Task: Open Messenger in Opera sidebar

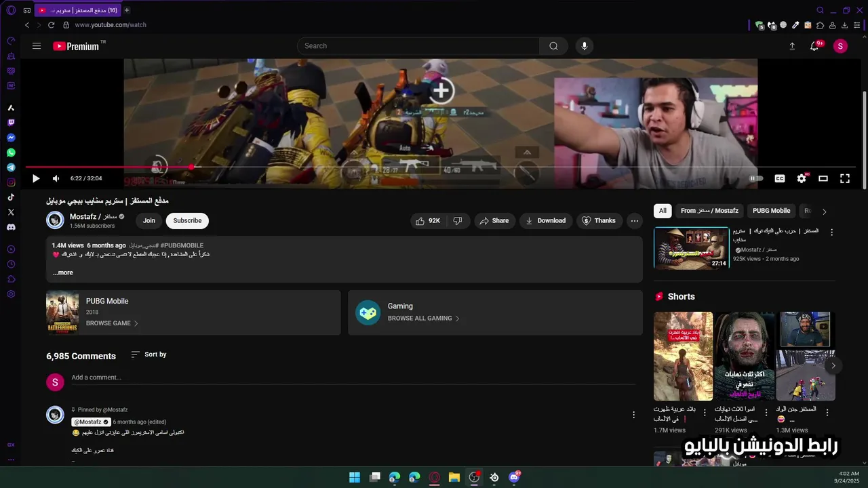Action: click(x=11, y=138)
